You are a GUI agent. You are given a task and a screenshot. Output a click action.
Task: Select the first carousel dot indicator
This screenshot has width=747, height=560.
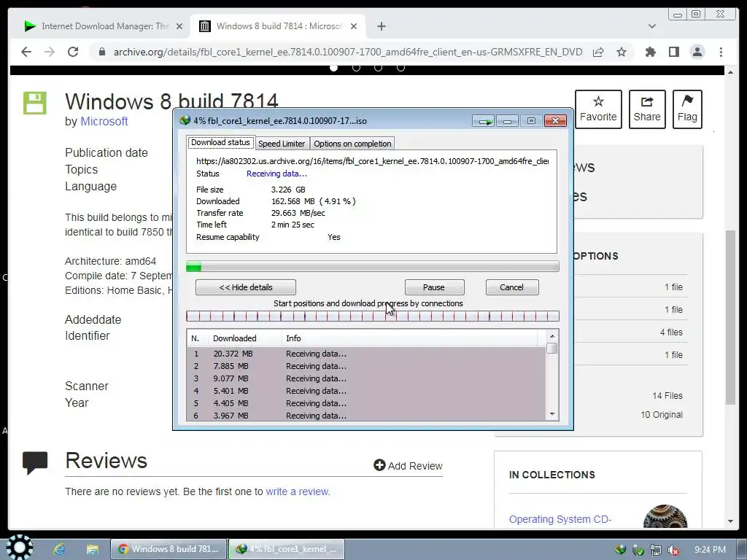(x=334, y=68)
